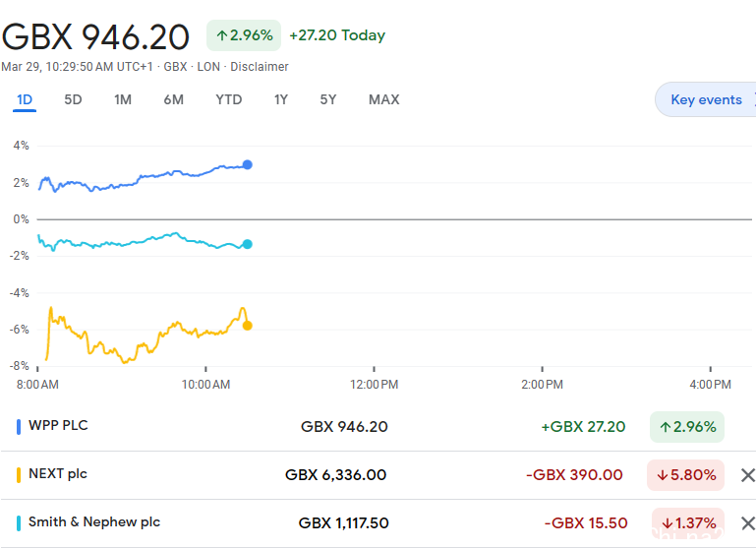Click the Smith & Nephew teal endpoint marker
The width and height of the screenshot is (756, 549).
tap(248, 244)
